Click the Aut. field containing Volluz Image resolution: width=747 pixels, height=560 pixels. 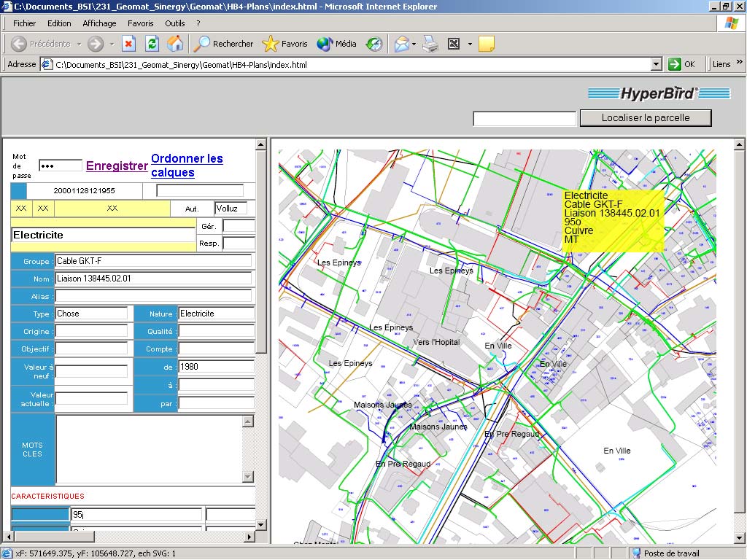click(231, 209)
